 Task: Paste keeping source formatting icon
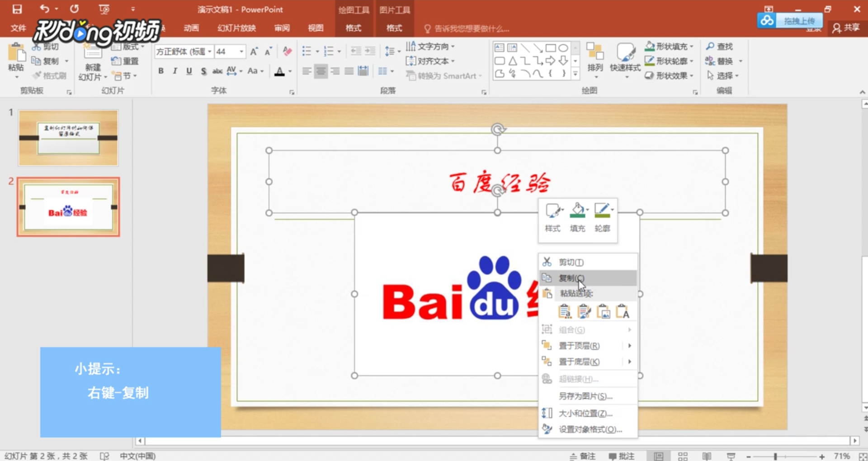click(584, 311)
